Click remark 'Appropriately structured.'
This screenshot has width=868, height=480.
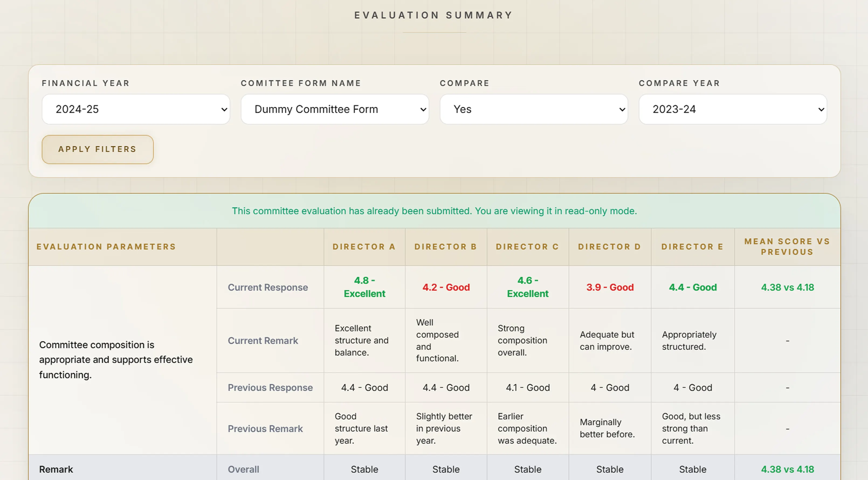(689, 341)
